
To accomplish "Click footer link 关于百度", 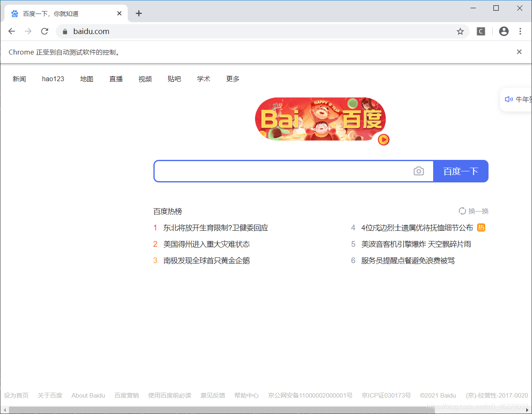I will 50,395.
